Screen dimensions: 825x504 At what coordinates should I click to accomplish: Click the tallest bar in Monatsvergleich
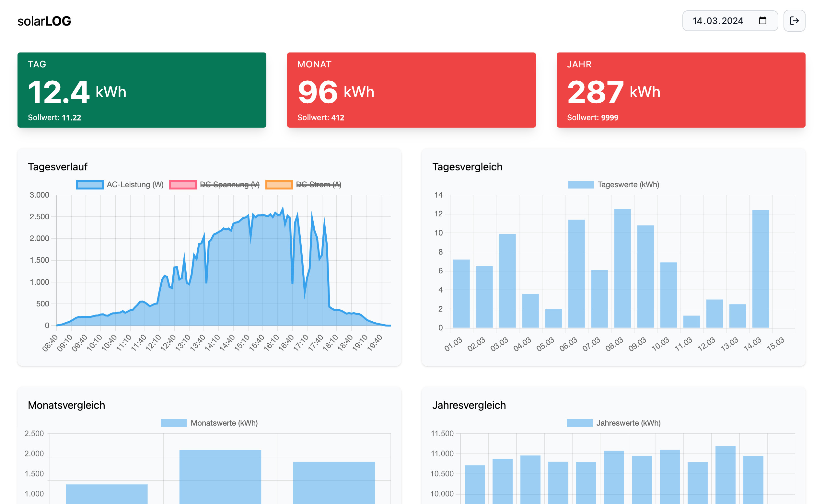pyautogui.click(x=220, y=477)
